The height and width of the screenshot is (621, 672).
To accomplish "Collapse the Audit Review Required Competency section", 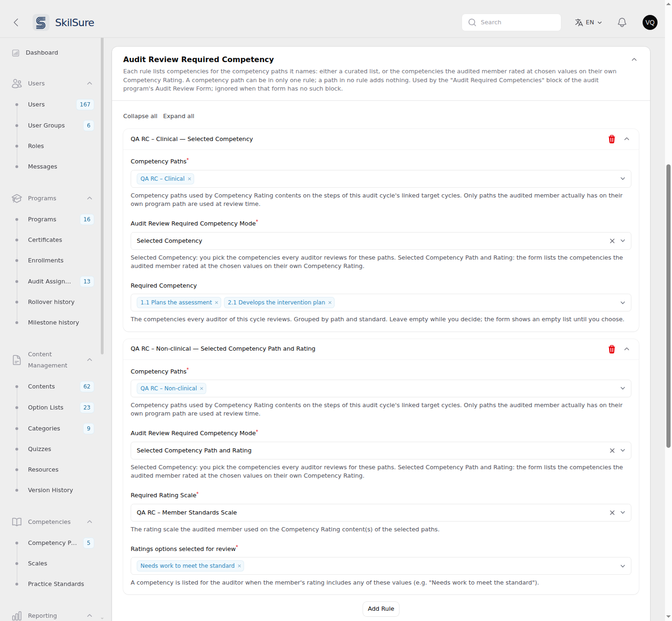I will click(634, 60).
